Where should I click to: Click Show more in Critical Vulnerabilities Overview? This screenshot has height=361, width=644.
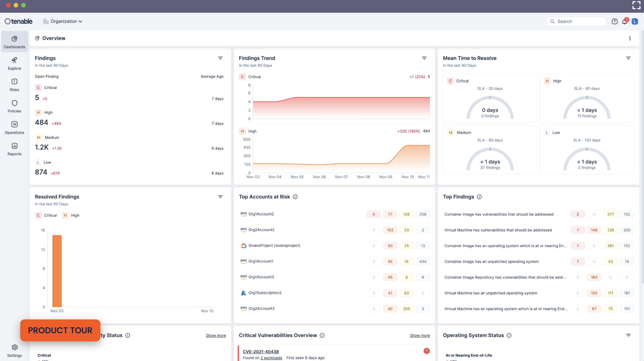(x=420, y=336)
